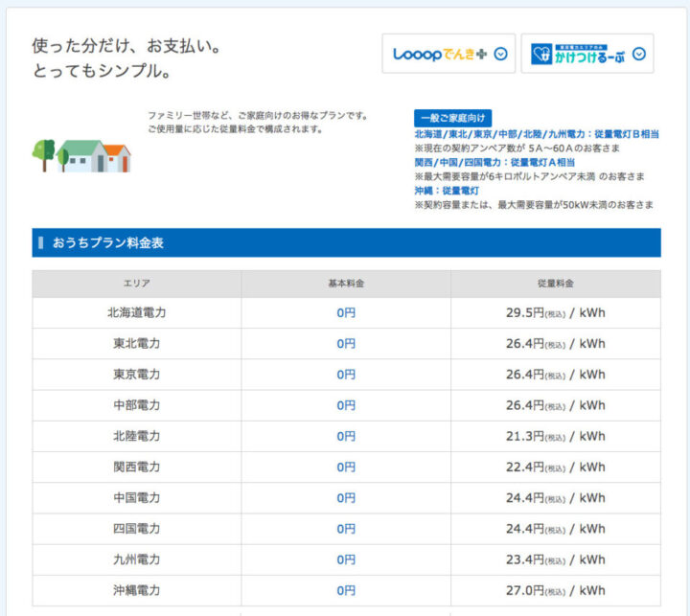
Task: Click the Looopでんき+ logo button
Action: pos(448,54)
